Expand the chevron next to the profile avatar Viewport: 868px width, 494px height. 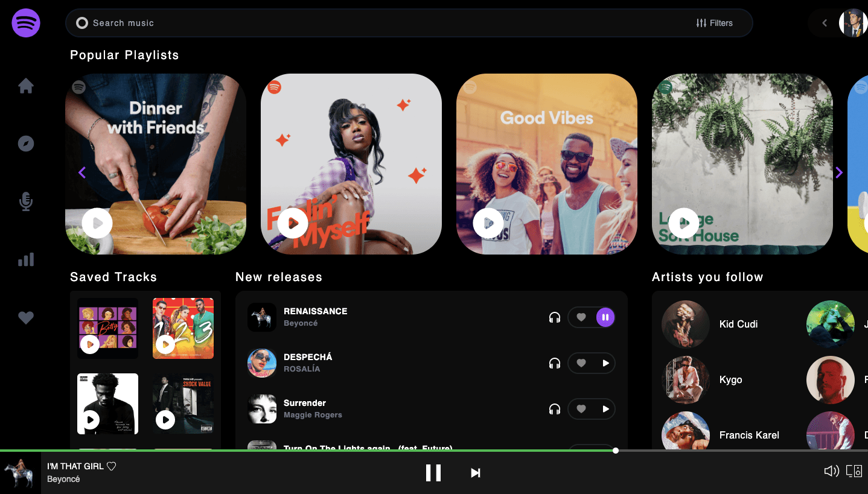click(x=825, y=23)
